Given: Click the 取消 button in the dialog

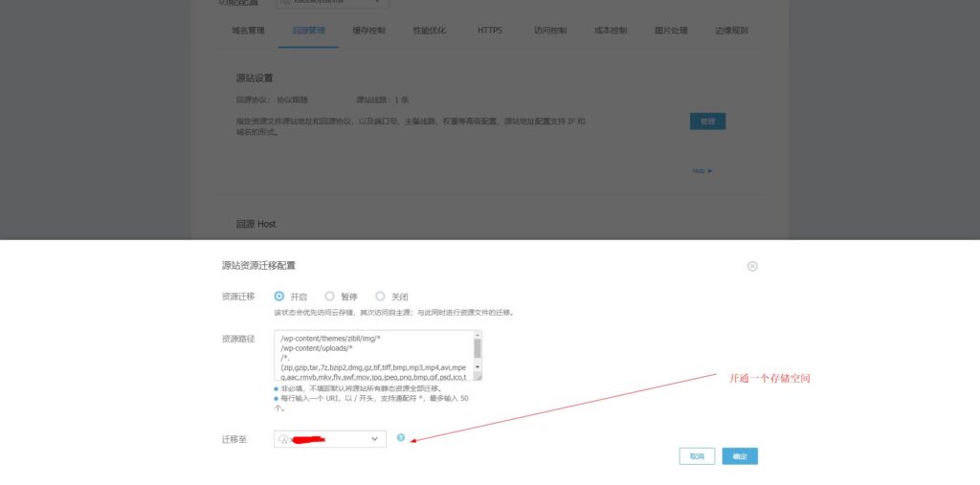Looking at the screenshot, I should 697,456.
